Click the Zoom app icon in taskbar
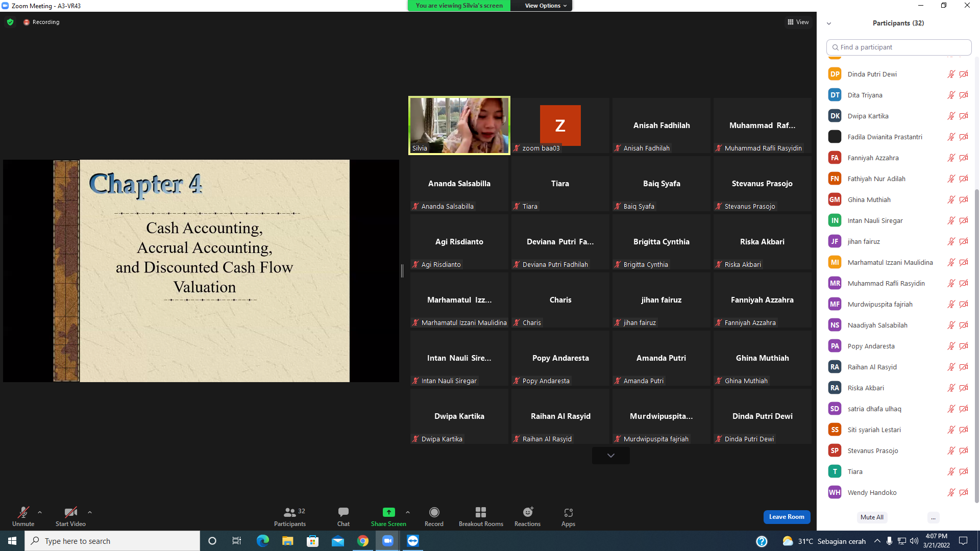The height and width of the screenshot is (551, 980). tap(388, 541)
